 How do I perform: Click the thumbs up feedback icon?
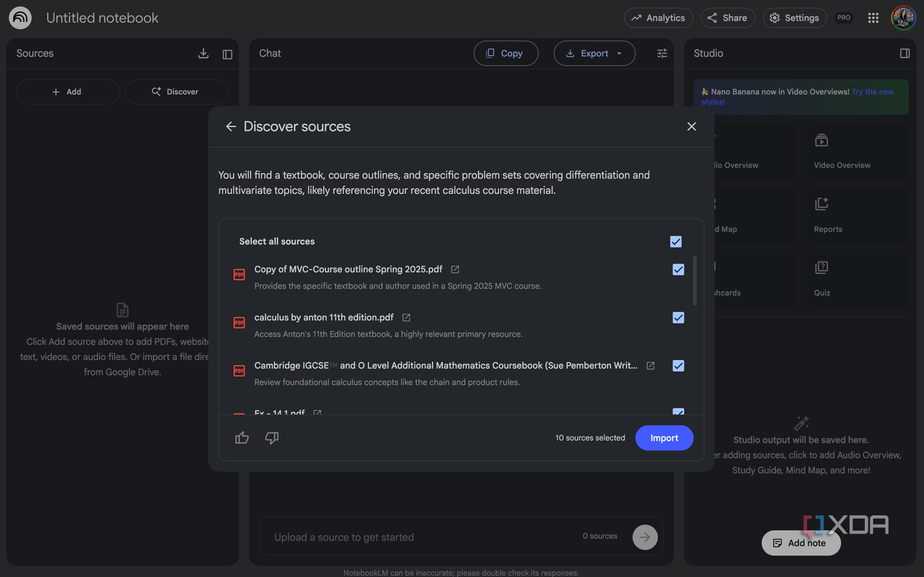tap(242, 438)
